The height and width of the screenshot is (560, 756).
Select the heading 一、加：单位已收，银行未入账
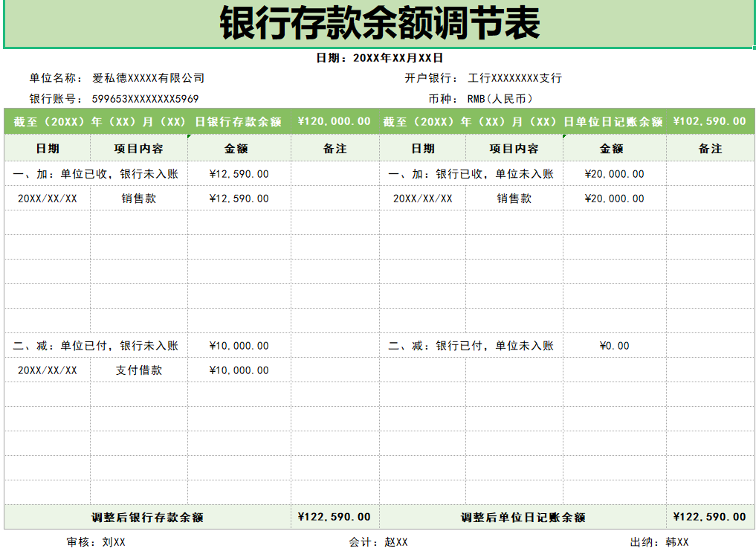(x=96, y=174)
